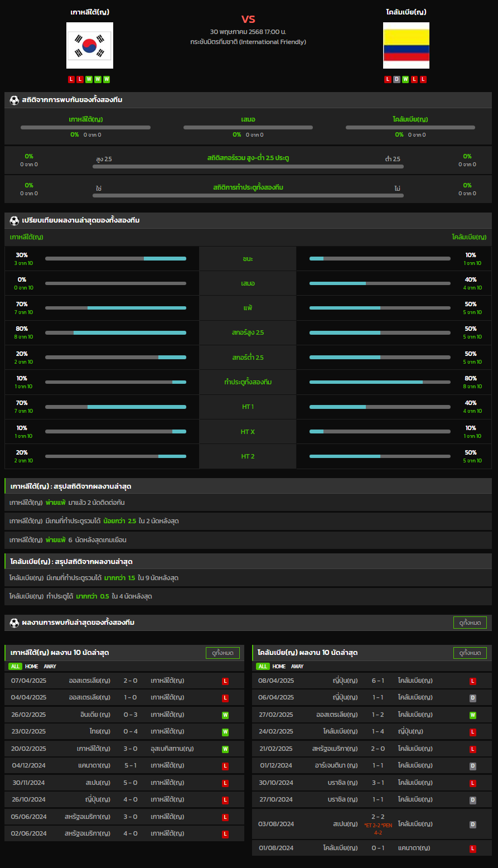498x868 pixels.
Task: Click the "*ET 2-2 *PEN 4-2" note in the 03/08/2024 row
Action: [378, 829]
